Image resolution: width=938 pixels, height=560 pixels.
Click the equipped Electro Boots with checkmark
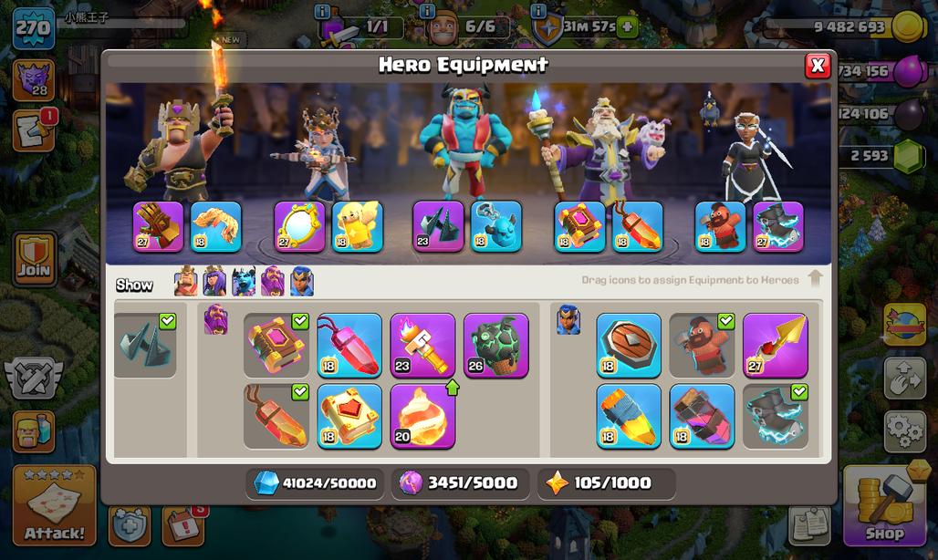(x=776, y=417)
